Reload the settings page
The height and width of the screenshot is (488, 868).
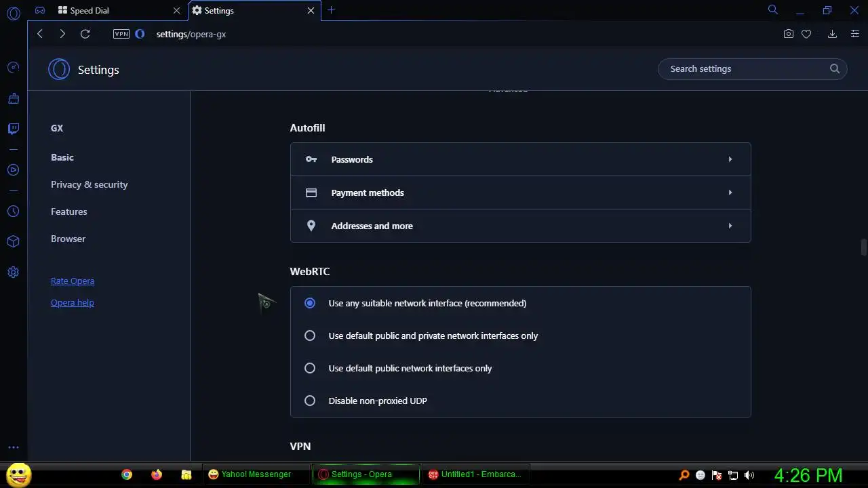click(x=85, y=34)
